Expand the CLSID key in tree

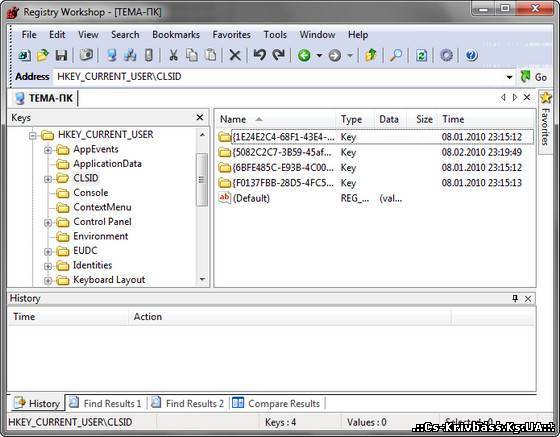tap(48, 179)
